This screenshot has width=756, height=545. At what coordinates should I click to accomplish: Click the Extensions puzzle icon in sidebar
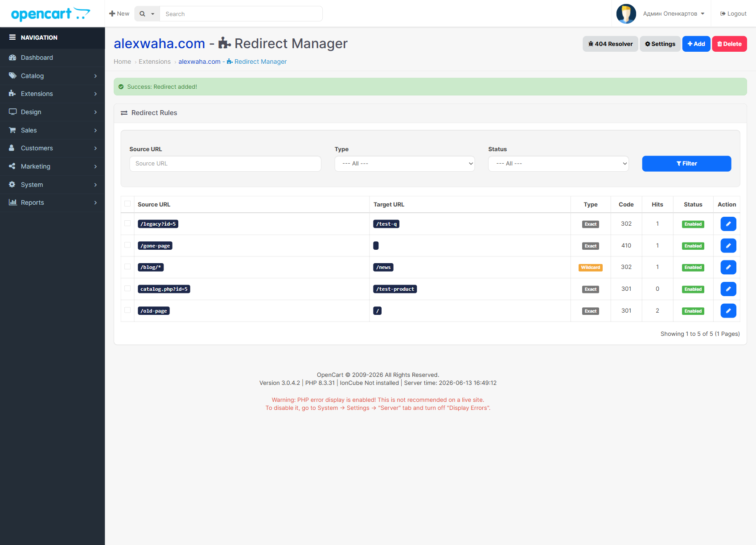(12, 94)
